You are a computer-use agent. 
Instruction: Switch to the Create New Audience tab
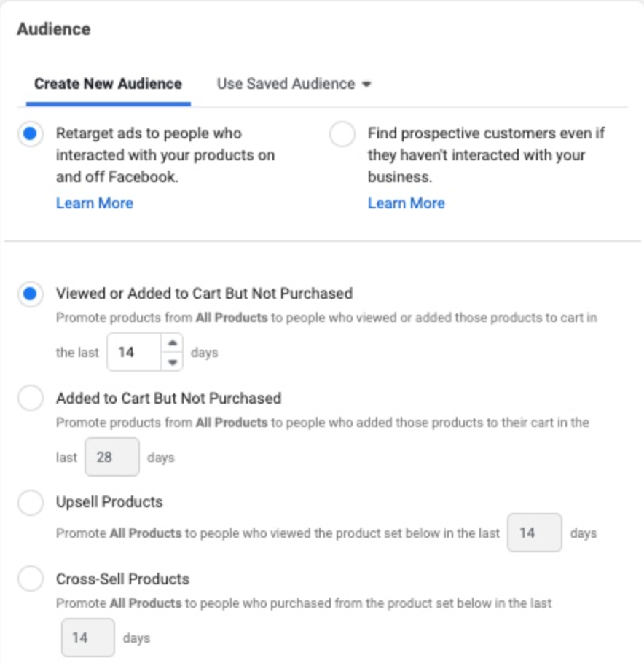(x=108, y=83)
